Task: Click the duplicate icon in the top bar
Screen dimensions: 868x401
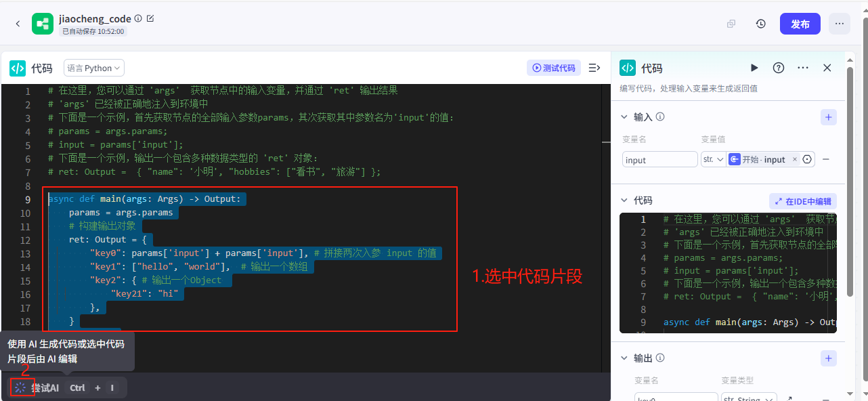Action: (x=731, y=24)
